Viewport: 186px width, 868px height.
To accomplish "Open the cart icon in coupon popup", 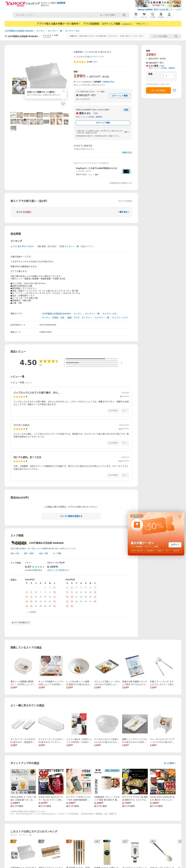I will 137,525.
